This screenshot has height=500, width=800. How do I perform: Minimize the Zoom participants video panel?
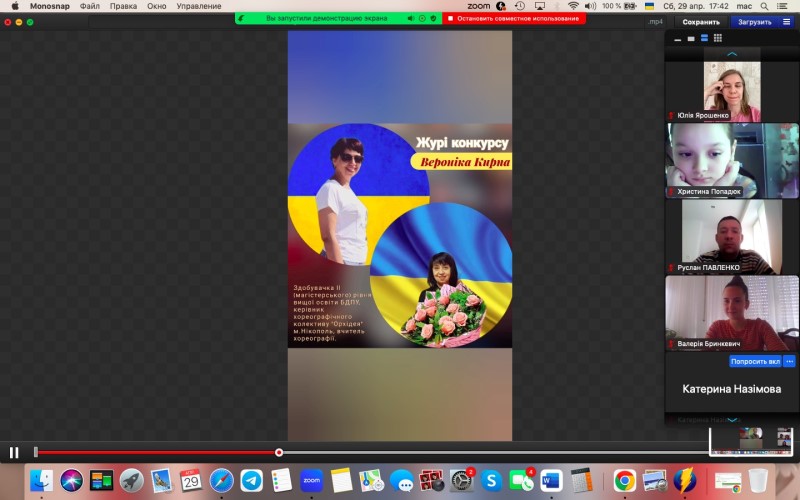coord(678,38)
